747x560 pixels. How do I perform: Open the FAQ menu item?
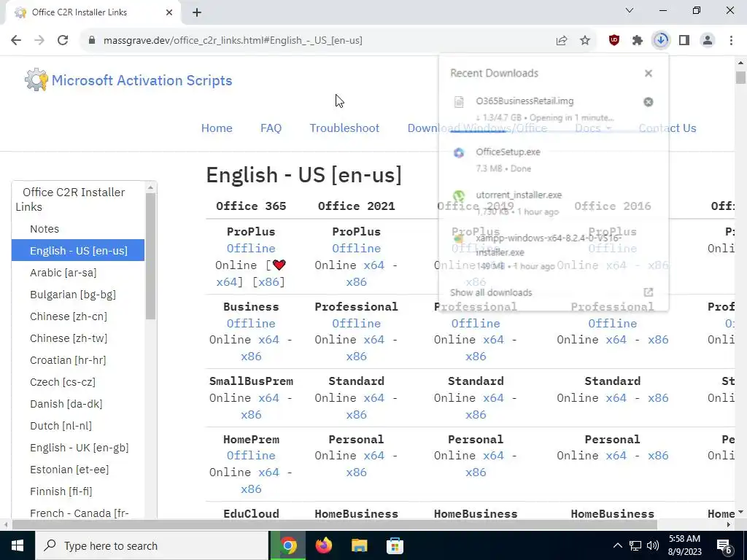point(271,128)
